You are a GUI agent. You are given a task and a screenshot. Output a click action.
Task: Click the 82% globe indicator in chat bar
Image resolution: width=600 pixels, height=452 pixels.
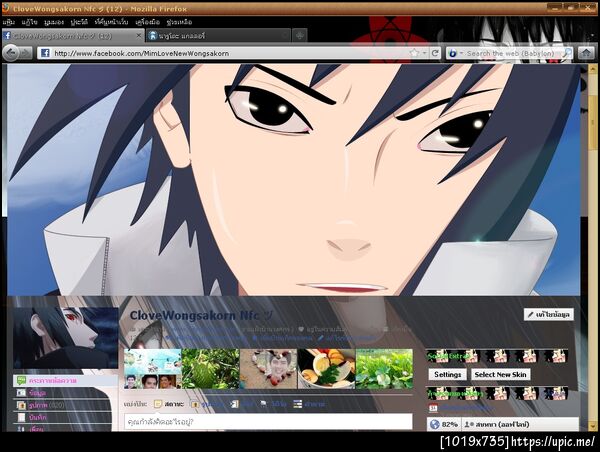tap(444, 424)
